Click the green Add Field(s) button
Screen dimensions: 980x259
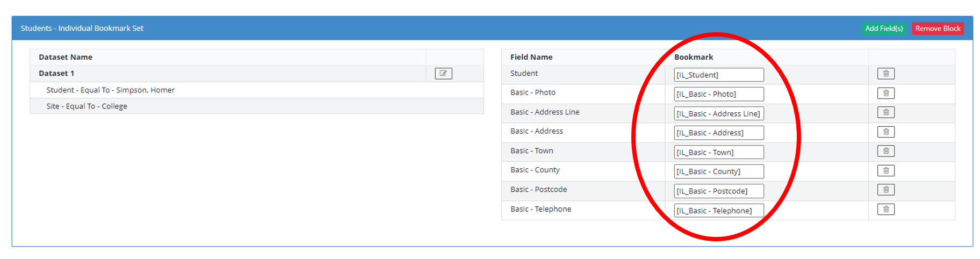click(884, 28)
